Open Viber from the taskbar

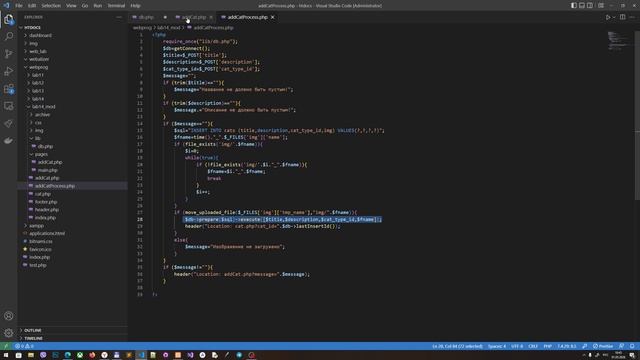[x=43, y=356]
